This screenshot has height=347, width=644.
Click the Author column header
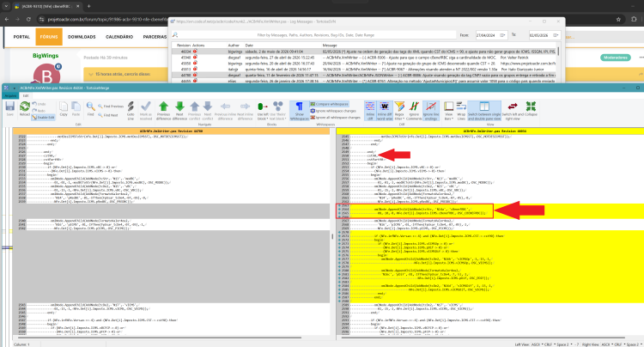coord(234,46)
